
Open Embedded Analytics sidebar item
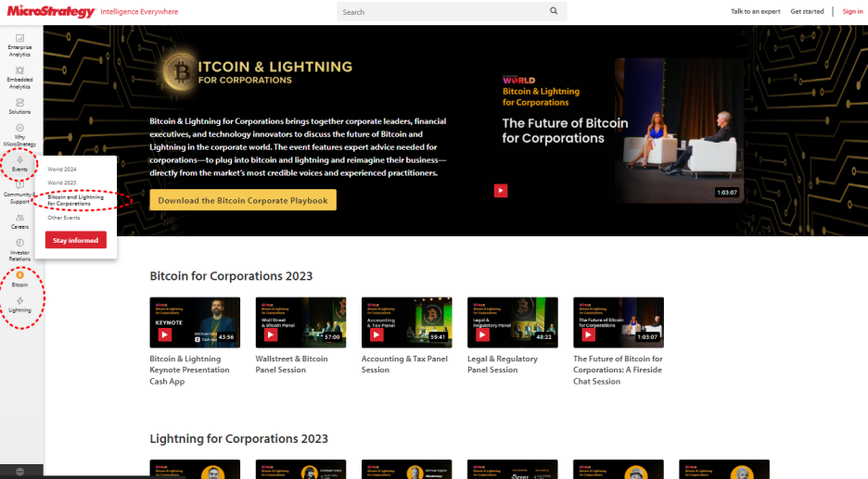point(19,78)
